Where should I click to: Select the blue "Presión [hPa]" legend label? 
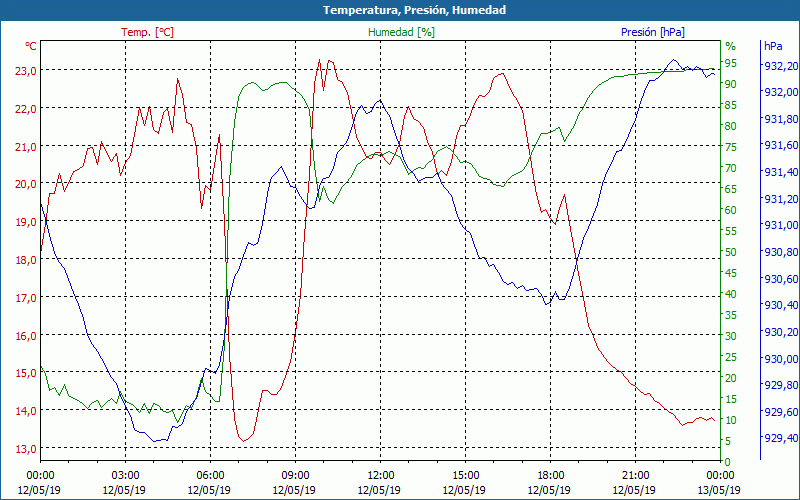coord(653,32)
